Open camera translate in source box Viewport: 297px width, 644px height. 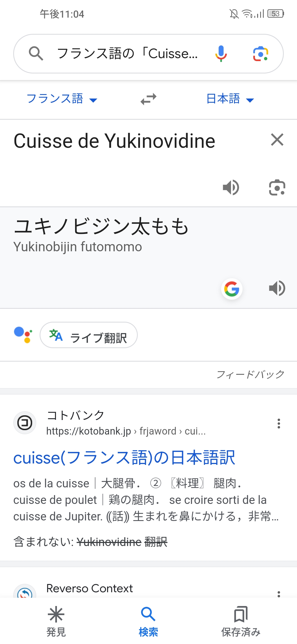pyautogui.click(x=277, y=188)
